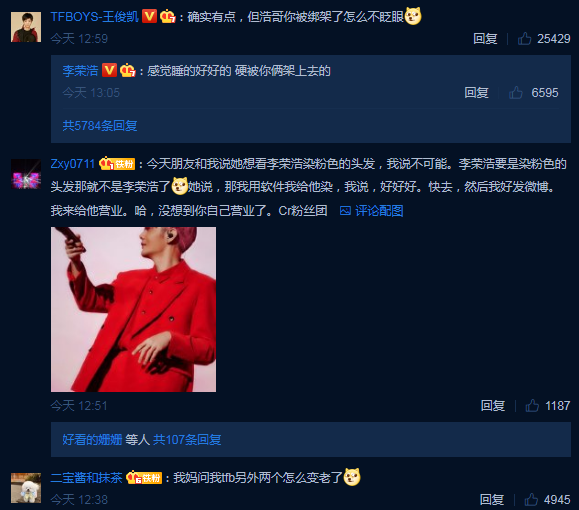Open Zxy0711's profile avatar
This screenshot has width=579, height=510.
pos(26,174)
